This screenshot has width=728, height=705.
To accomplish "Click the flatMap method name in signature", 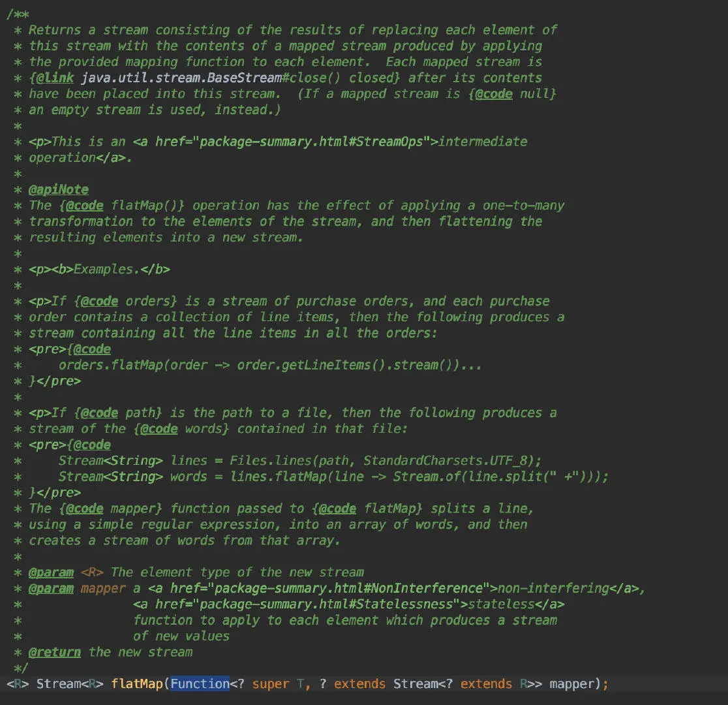I will [x=137, y=683].
